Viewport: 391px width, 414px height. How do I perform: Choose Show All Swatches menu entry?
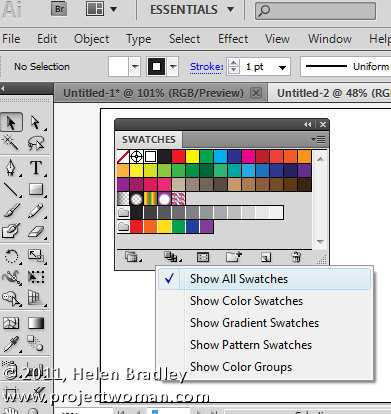264,279
